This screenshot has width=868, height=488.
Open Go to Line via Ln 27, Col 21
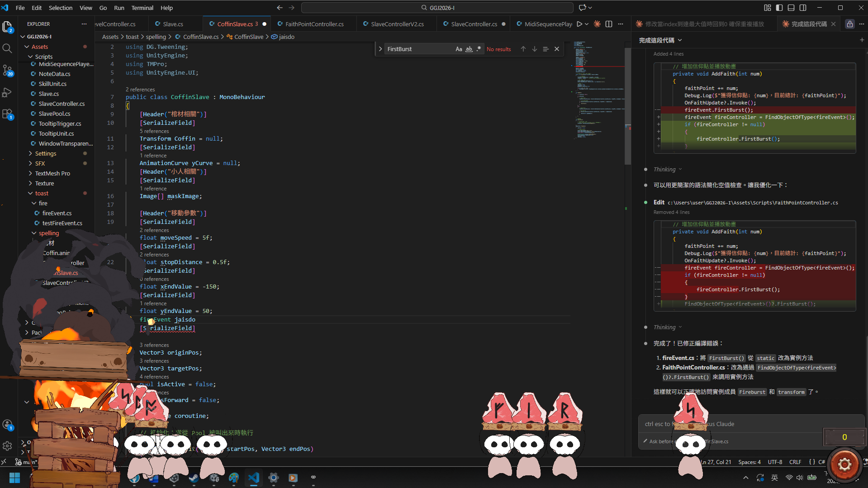tap(716, 462)
